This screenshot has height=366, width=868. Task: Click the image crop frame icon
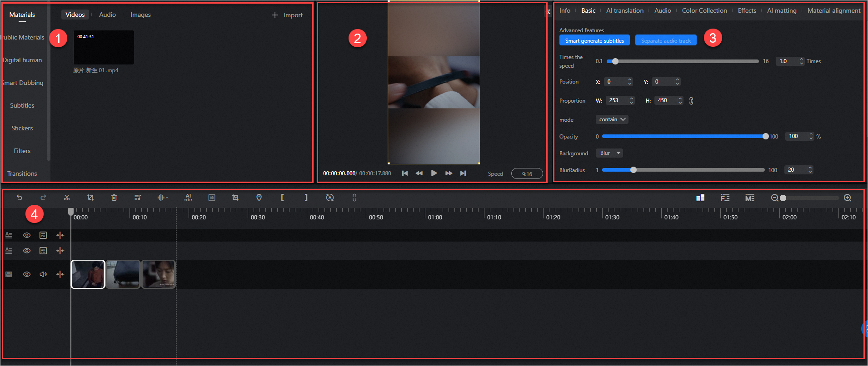[235, 198]
